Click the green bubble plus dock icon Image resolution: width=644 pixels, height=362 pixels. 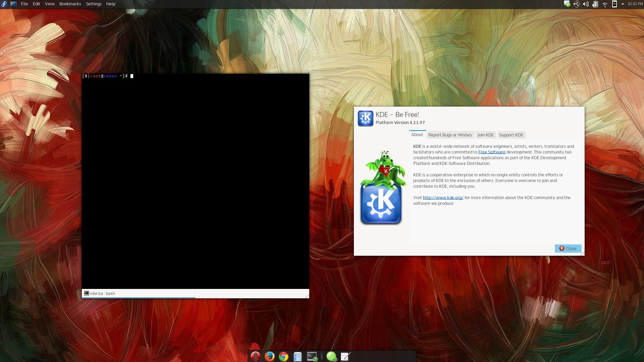331,356
